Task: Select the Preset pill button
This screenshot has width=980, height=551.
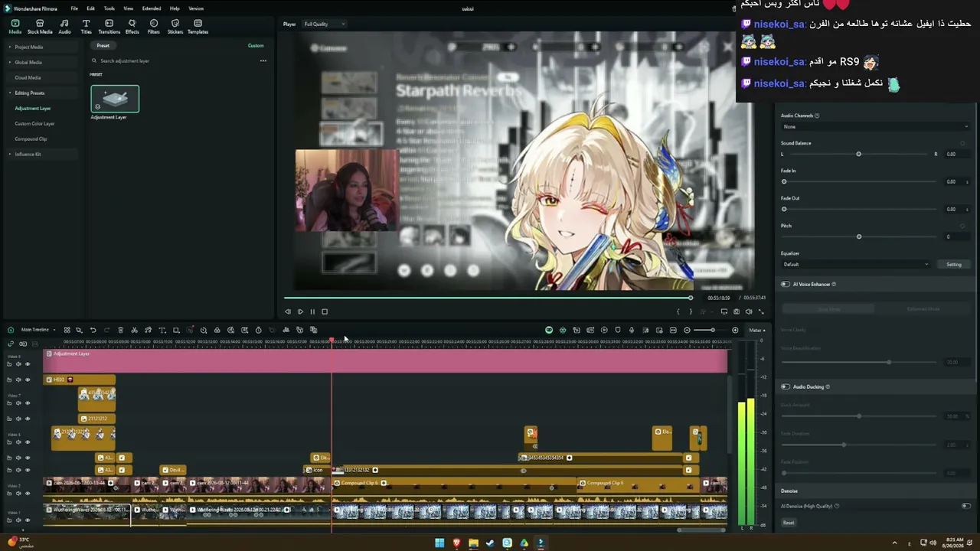Action: [103, 46]
